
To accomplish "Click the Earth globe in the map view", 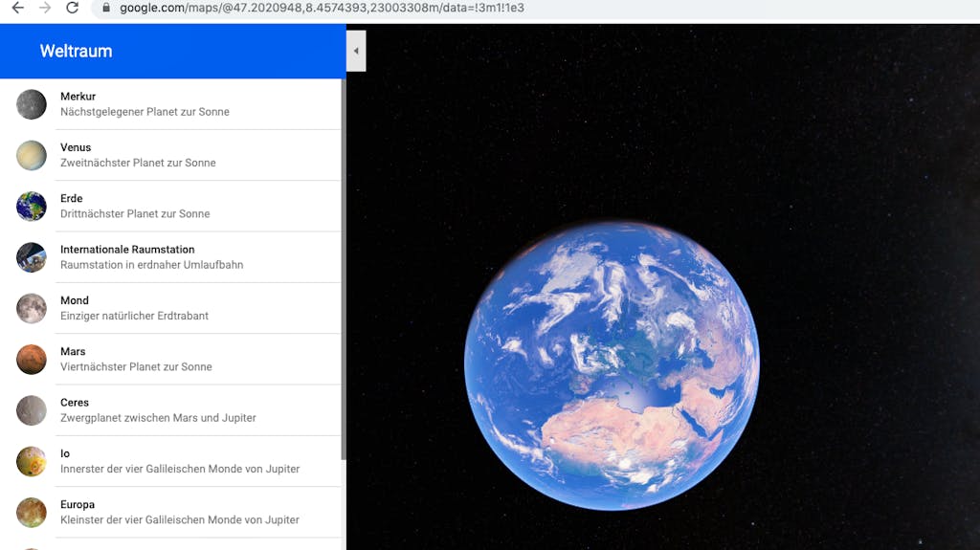I will coord(612,365).
